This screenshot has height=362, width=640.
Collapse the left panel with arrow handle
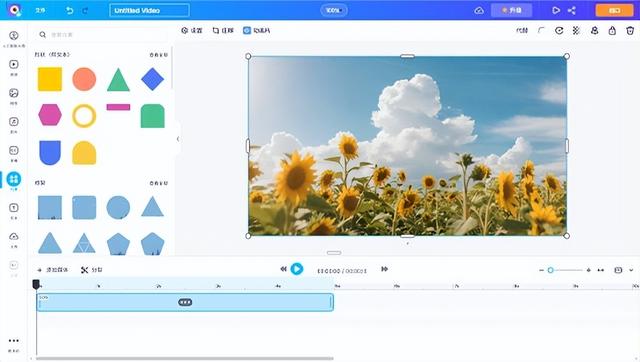(x=178, y=139)
